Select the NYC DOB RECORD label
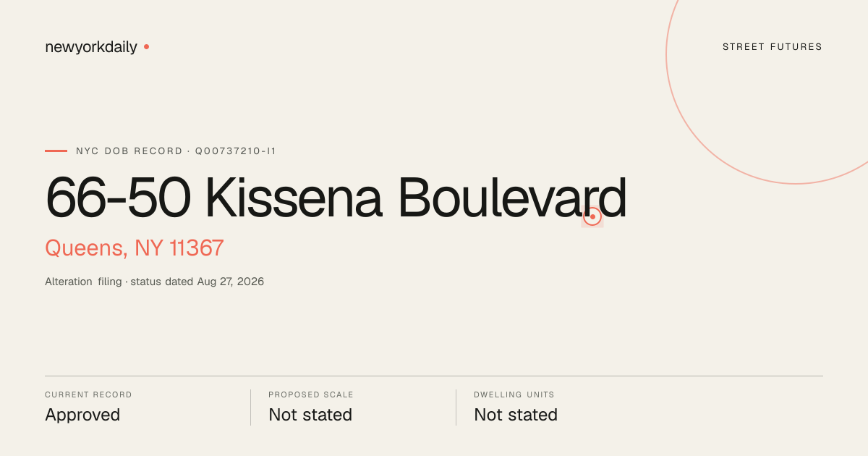The image size is (868, 456). click(x=129, y=151)
